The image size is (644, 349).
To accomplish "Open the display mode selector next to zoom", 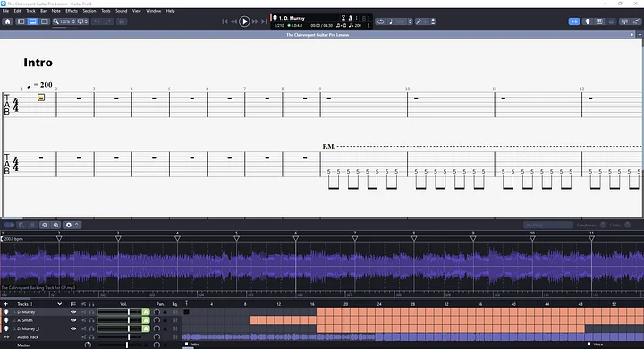I will click(x=82, y=21).
